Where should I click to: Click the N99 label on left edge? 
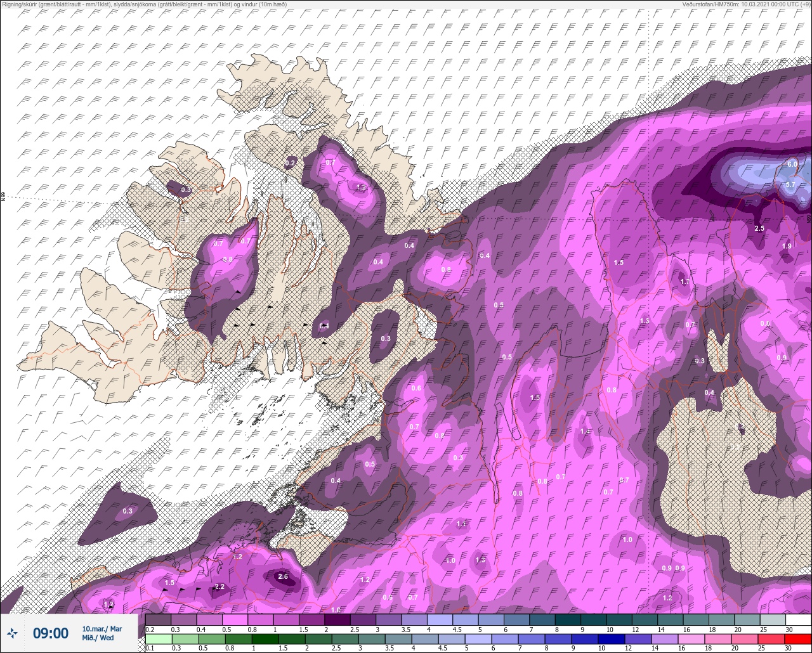[x=3, y=197]
